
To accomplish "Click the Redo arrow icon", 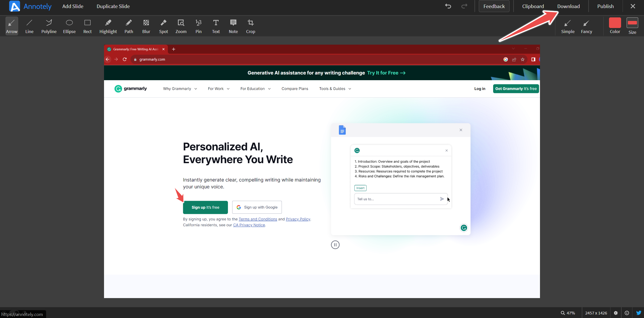I will [464, 6].
